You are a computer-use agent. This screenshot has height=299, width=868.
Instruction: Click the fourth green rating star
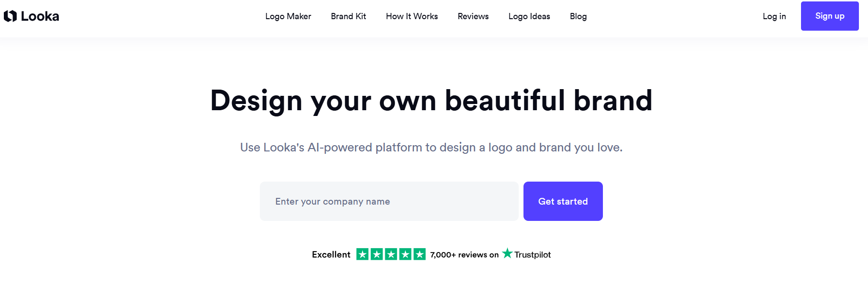click(x=405, y=254)
